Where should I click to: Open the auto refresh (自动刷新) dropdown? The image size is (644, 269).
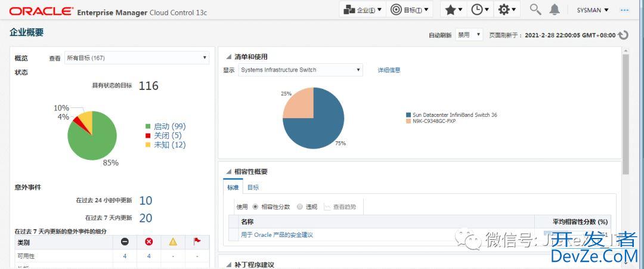(x=469, y=35)
